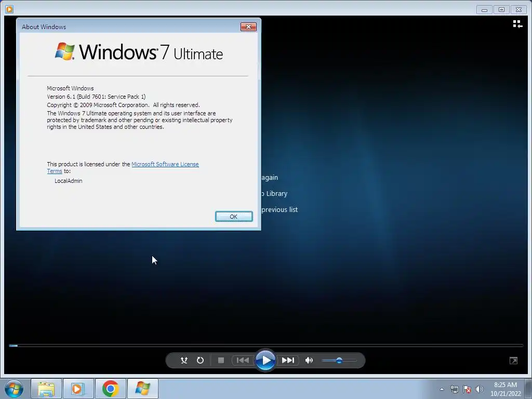Start playback with the Play button

point(265,361)
